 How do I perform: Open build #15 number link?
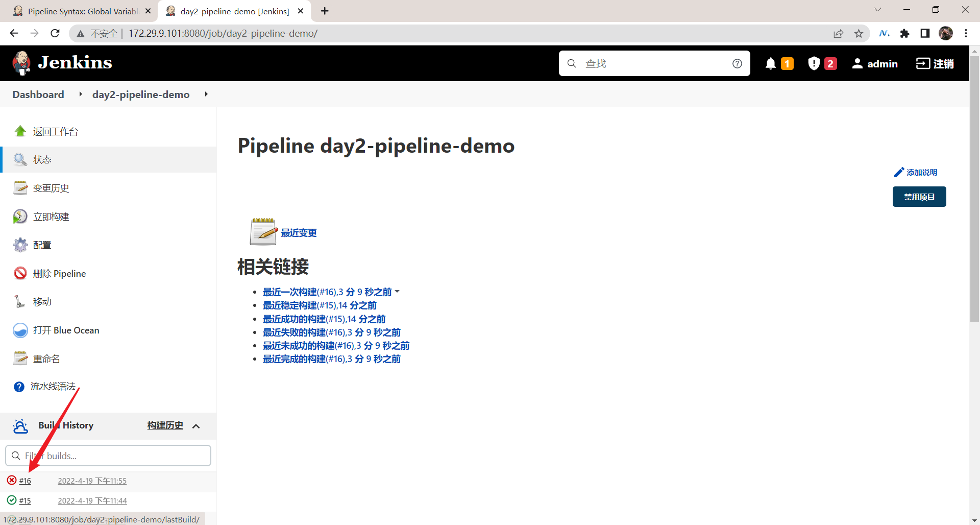click(25, 500)
